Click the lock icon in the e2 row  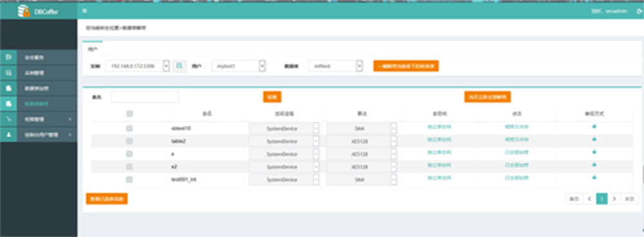594,165
